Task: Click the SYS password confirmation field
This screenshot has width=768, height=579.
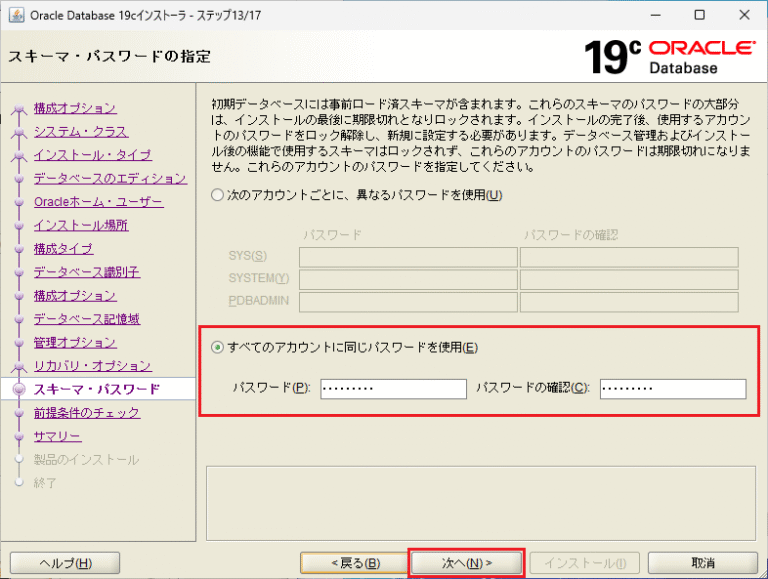Action: 629,257
